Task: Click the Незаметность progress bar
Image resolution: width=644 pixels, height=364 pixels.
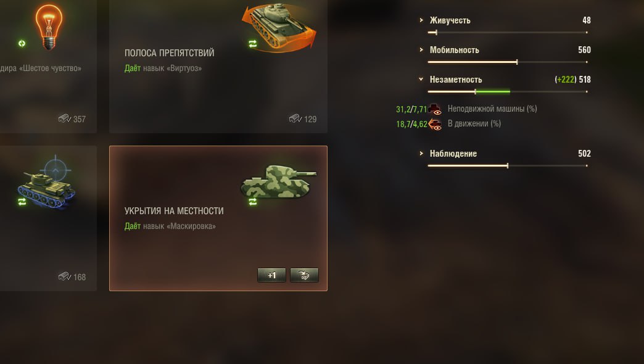Action: (x=508, y=91)
